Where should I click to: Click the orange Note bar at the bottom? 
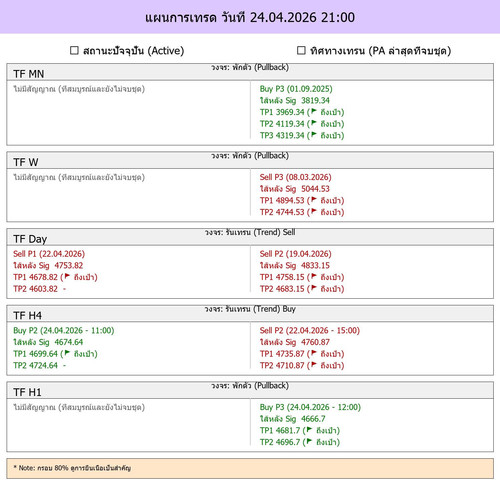(x=250, y=468)
